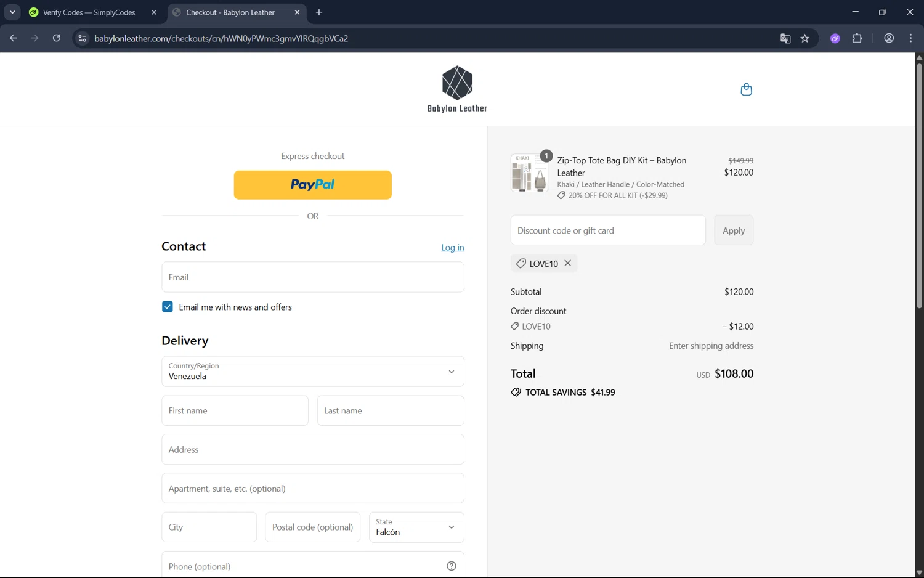
Task: Click the crossed-out $149.99 price
Action: [741, 160]
